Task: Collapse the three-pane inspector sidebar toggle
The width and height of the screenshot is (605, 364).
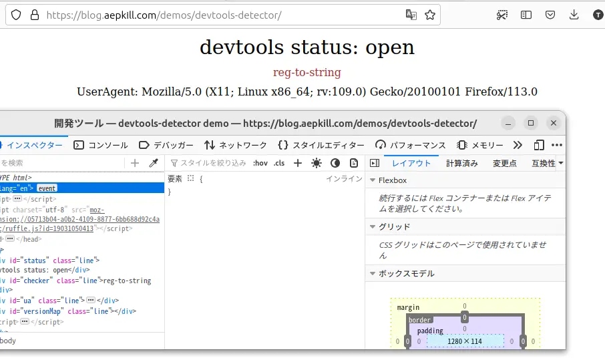Action: pos(375,163)
